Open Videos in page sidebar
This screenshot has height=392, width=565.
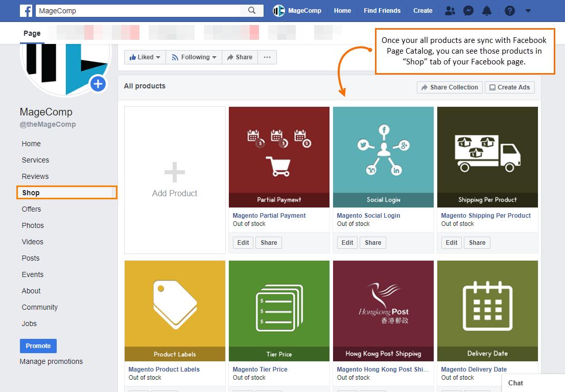click(x=32, y=242)
